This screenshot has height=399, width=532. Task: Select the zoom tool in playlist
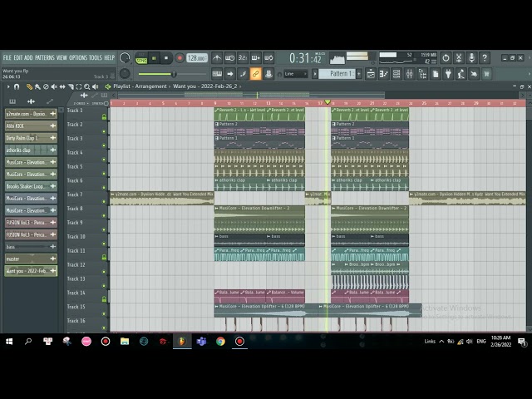(87, 86)
